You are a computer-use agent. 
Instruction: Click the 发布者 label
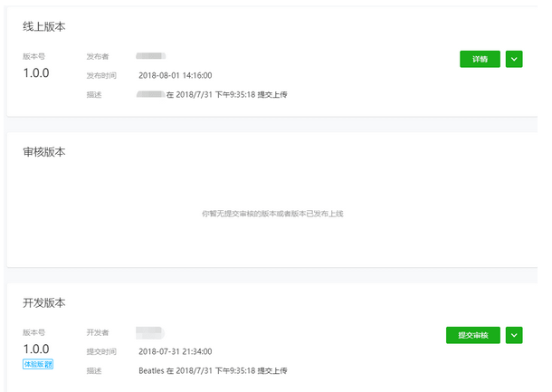(98, 56)
